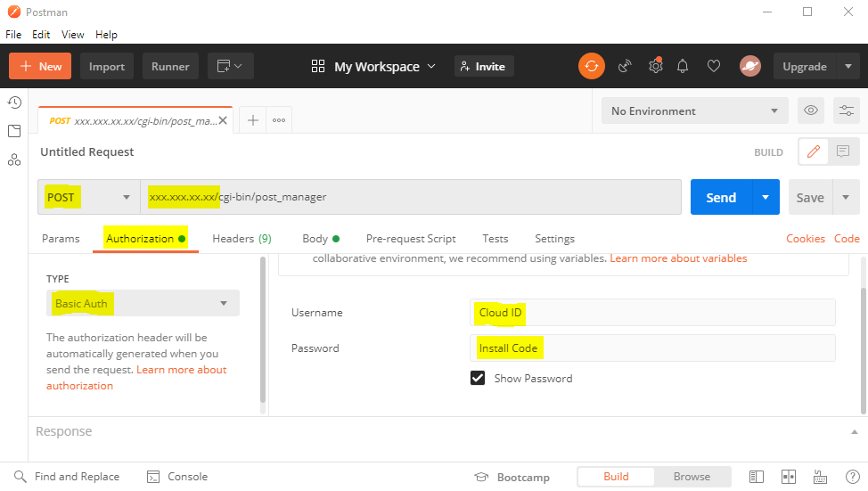Open the tab options three-dots icon
The height and width of the screenshot is (491, 868).
click(279, 120)
